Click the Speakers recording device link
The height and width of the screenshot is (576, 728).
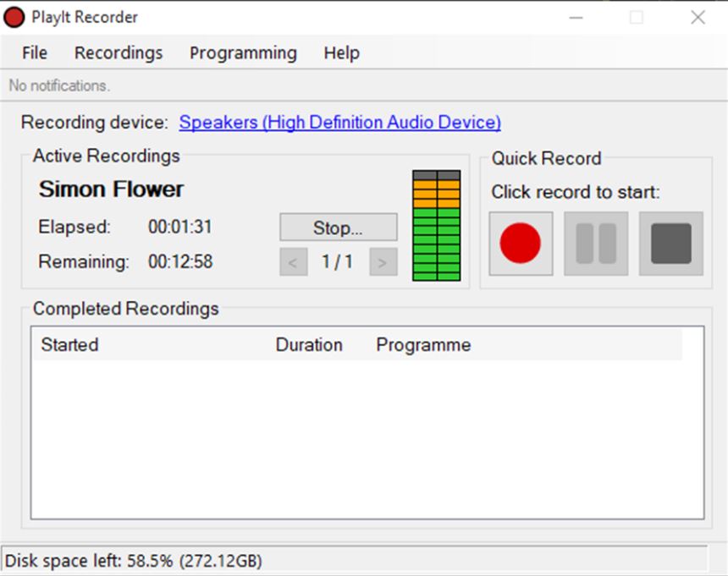tap(339, 123)
